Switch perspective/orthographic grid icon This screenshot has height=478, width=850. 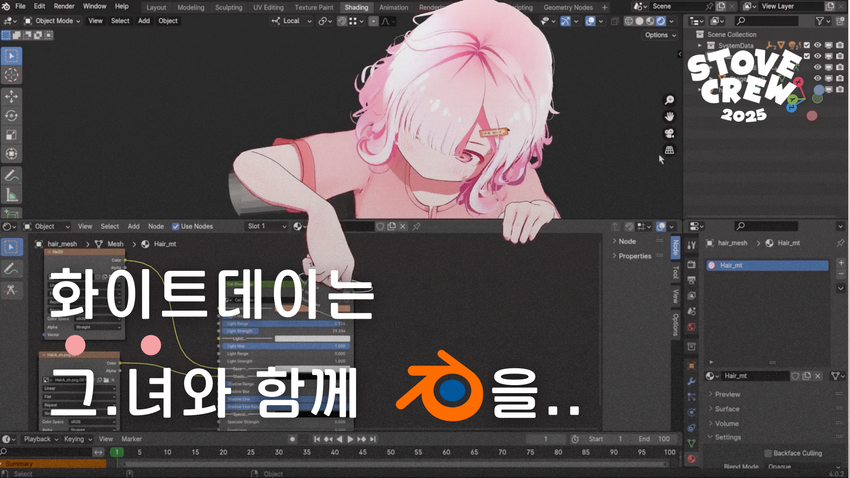(669, 150)
